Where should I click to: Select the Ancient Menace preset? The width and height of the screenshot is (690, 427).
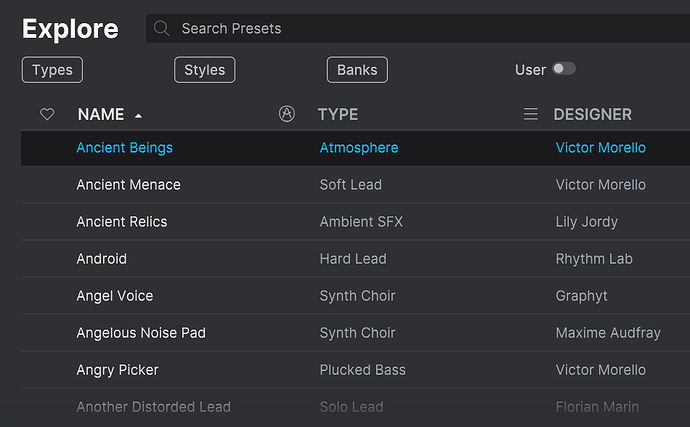[129, 185]
